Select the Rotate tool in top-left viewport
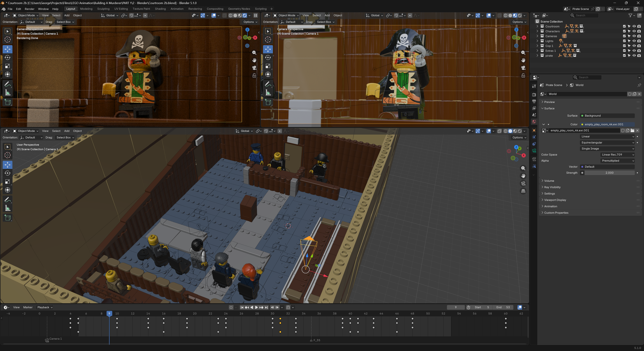 click(x=7, y=58)
